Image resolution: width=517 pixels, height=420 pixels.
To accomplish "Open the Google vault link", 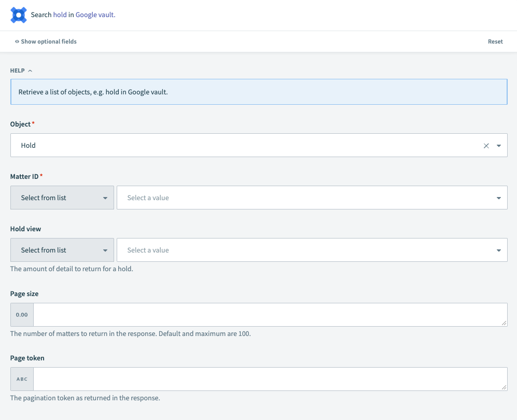I will click(94, 15).
